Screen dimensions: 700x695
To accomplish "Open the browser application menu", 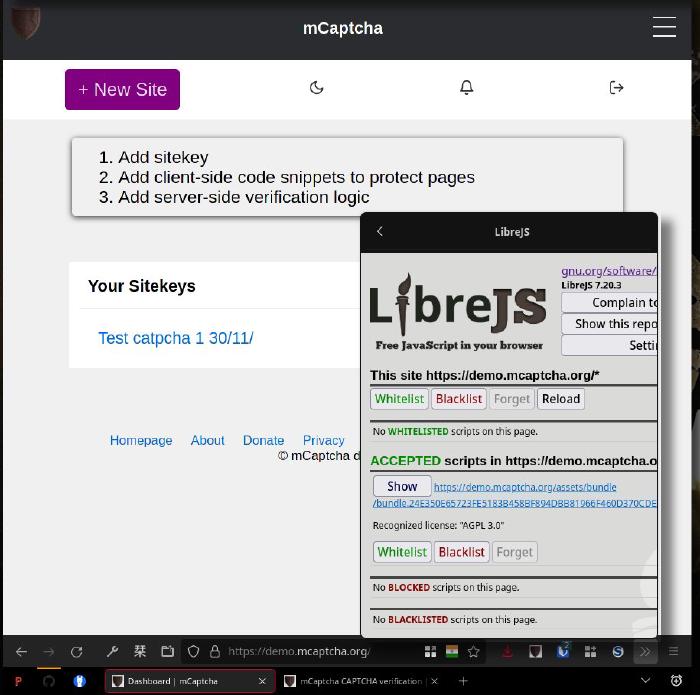I will point(673,652).
